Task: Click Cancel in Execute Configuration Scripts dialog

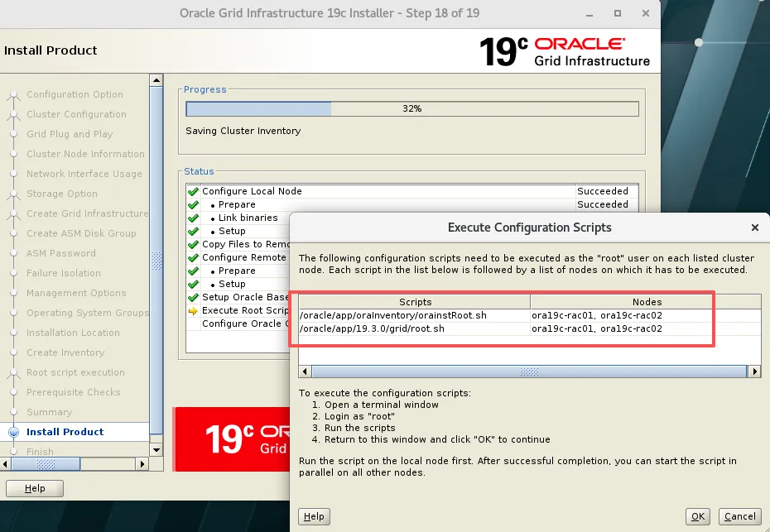Action: [739, 516]
